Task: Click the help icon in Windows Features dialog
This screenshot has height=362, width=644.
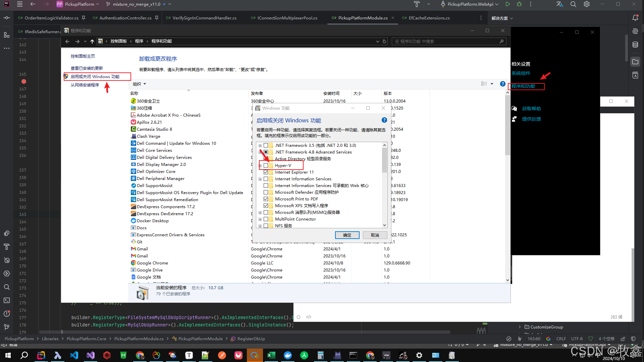Action: tap(384, 120)
